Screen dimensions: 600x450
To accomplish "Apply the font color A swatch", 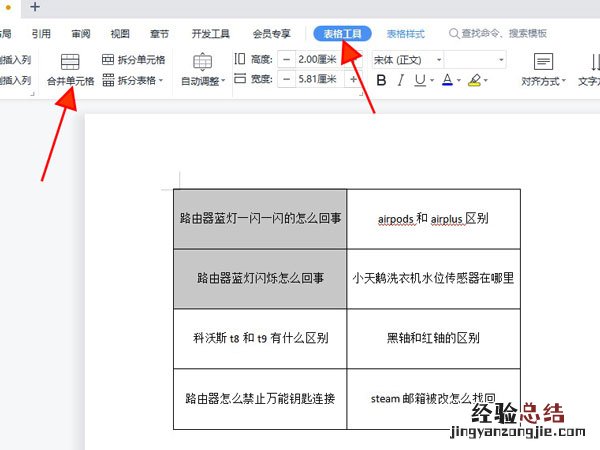I will (x=447, y=80).
